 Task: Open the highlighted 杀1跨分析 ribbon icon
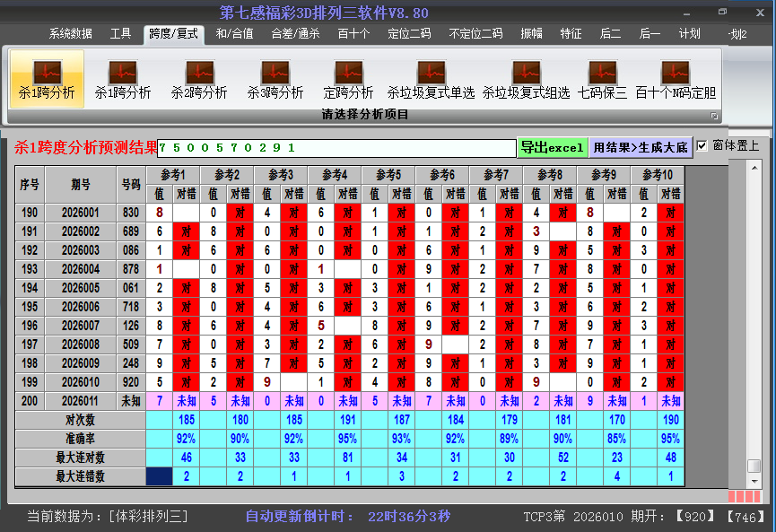pos(47,79)
